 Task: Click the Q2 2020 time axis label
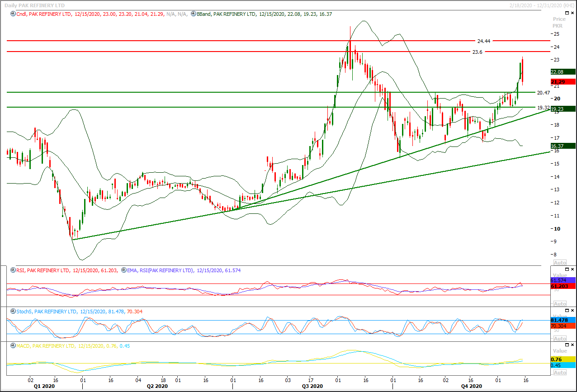(x=158, y=387)
